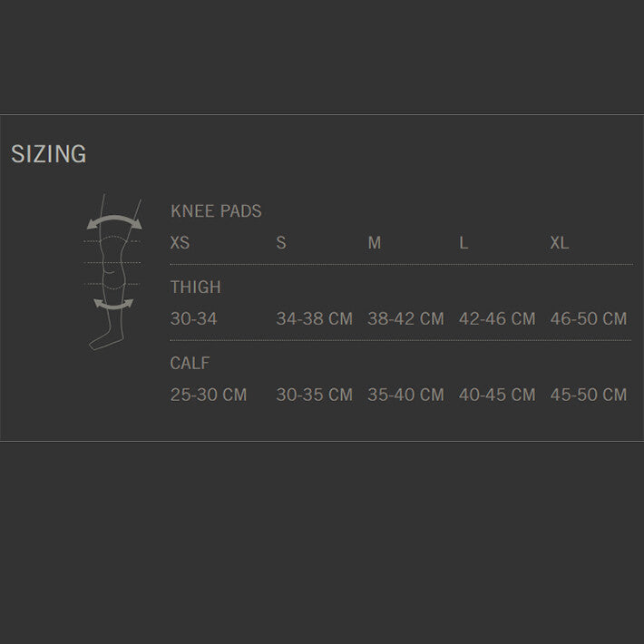Click the calf measurement arrow on diagram
The image size is (644, 644).
coord(113,305)
